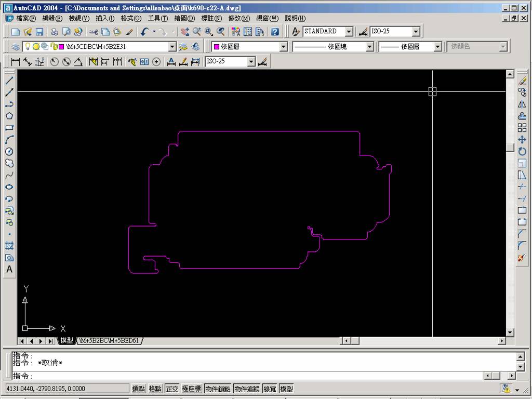Switch to the M+5B2BC layout tab
This screenshot has height=399, width=532.
(109, 340)
